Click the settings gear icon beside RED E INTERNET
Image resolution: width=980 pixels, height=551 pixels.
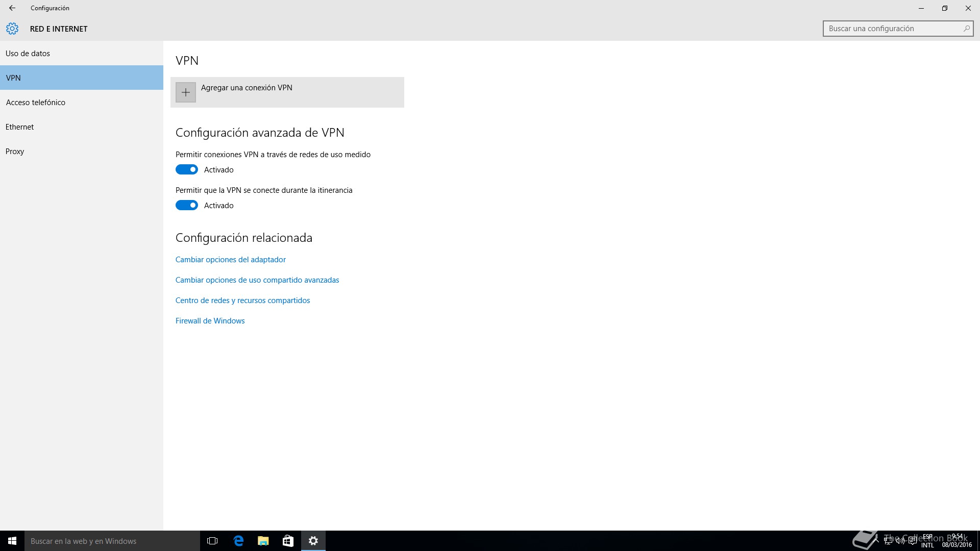12,29
